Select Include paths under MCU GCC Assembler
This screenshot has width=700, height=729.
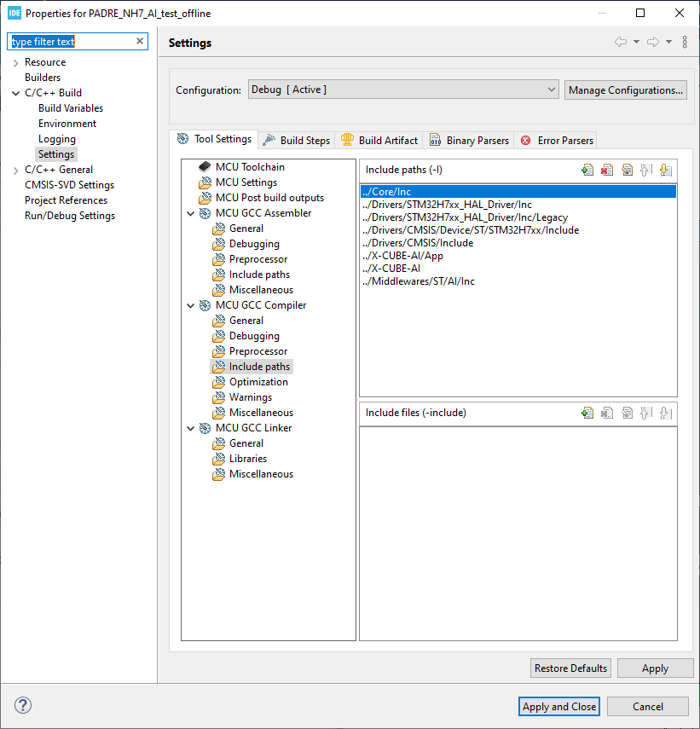click(259, 275)
